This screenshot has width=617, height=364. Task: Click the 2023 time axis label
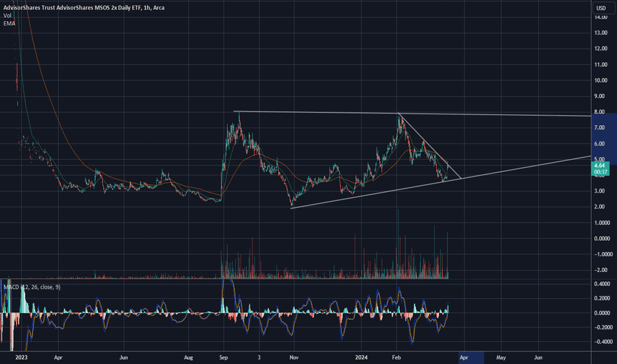point(21,357)
